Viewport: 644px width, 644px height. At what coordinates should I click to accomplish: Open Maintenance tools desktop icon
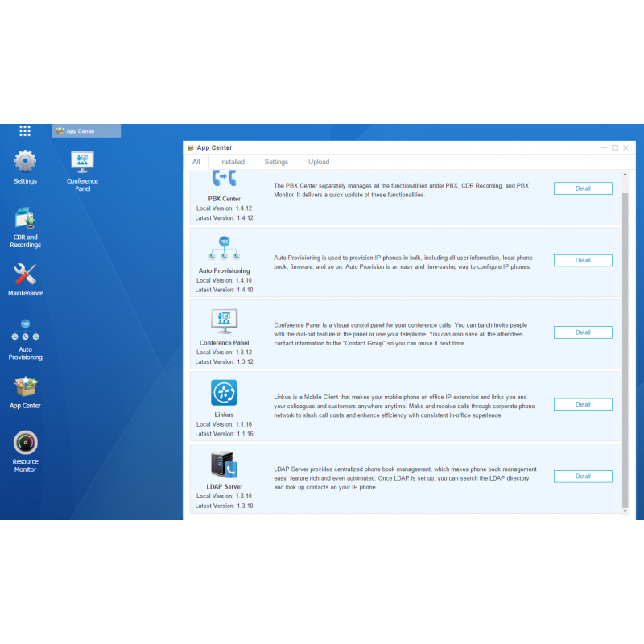point(25,275)
